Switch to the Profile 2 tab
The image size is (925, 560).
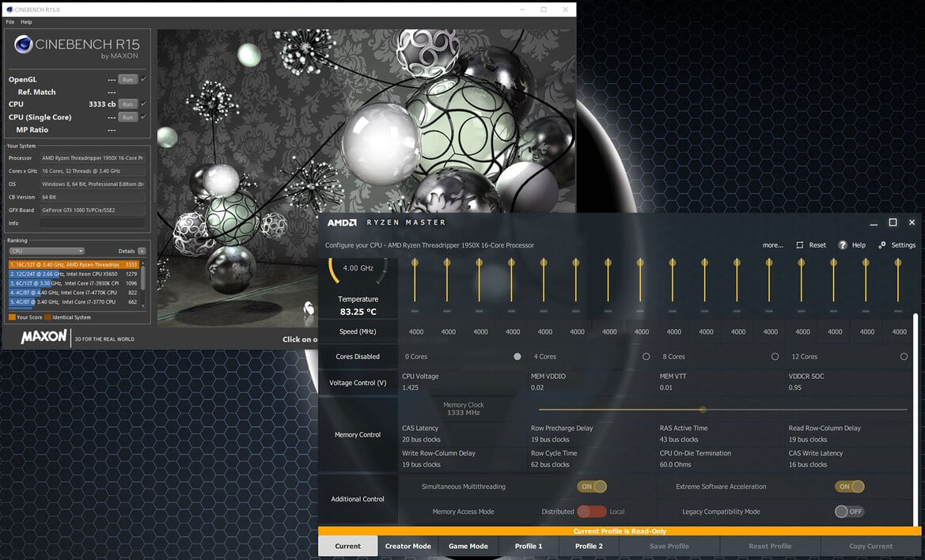coord(589,546)
